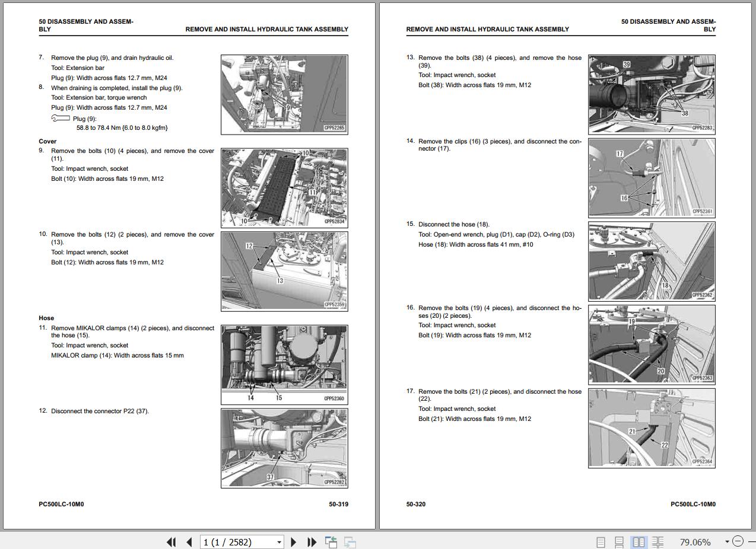The image size is (756, 549).
Task: Click 'MIKALOR clamp (14): Width across flats 15 mm'
Action: coord(117,355)
